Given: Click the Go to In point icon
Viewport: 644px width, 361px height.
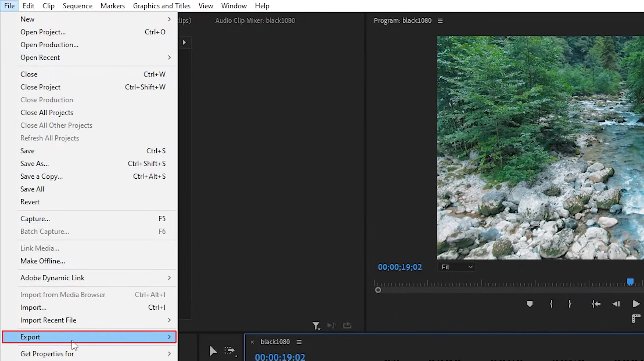Looking at the screenshot, I should point(596,304).
